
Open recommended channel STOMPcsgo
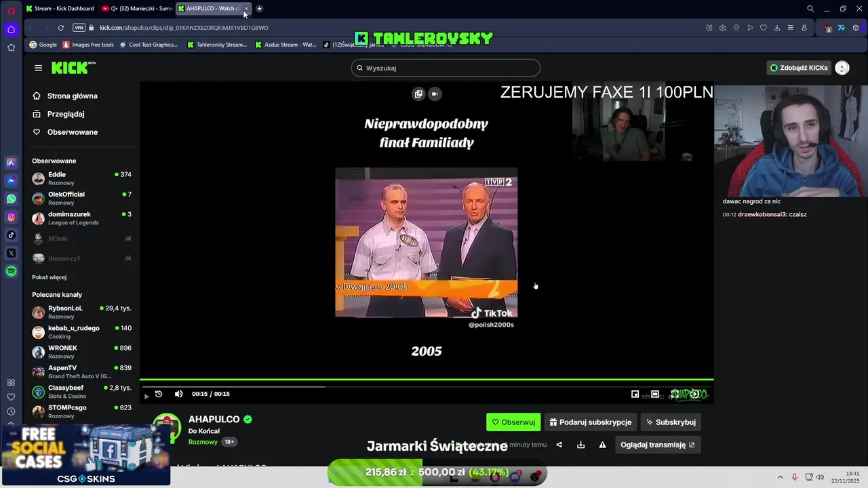pyautogui.click(x=81, y=411)
